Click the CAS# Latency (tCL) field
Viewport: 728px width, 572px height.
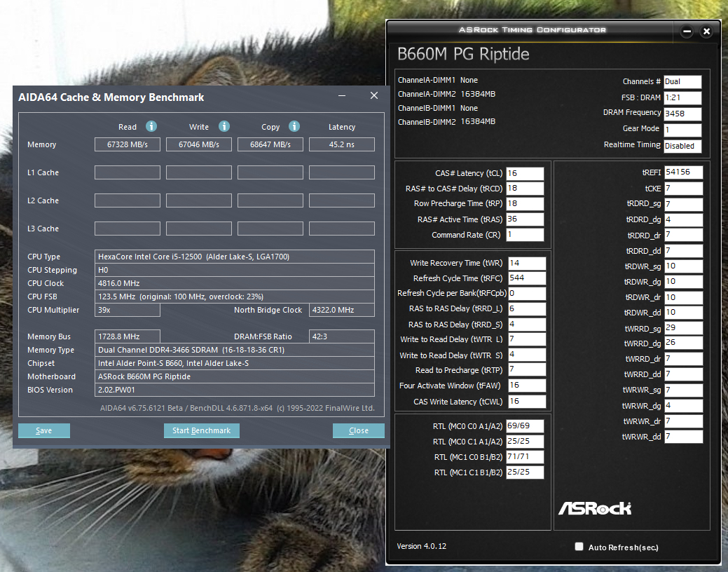(x=524, y=173)
